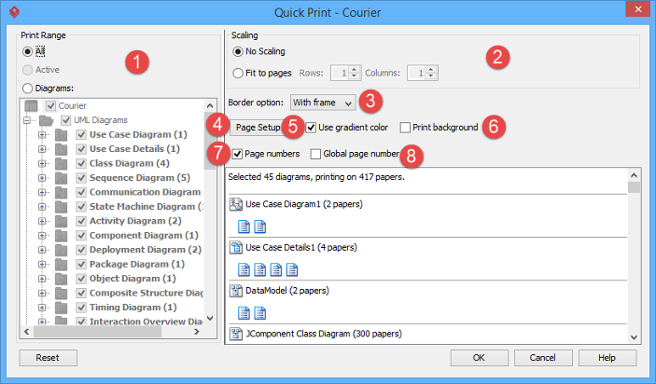Expand the Class Diagram (4) node
This screenshot has width=656, height=384.
42,164
